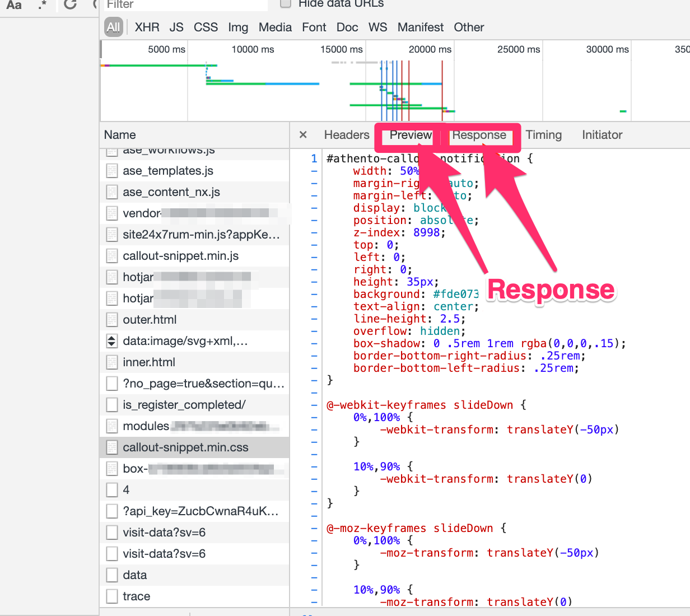Image resolution: width=690 pixels, height=616 pixels.
Task: Show only CSS requests
Action: click(x=206, y=27)
